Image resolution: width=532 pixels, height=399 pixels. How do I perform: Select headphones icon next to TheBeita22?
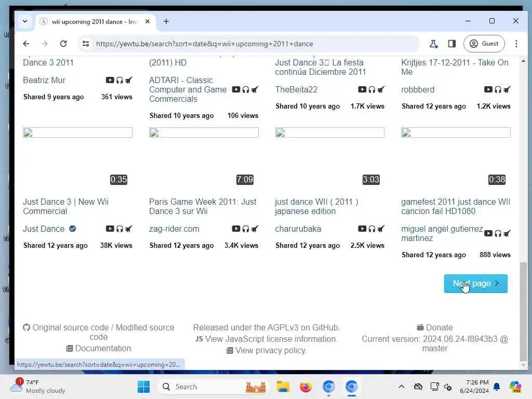372,89
